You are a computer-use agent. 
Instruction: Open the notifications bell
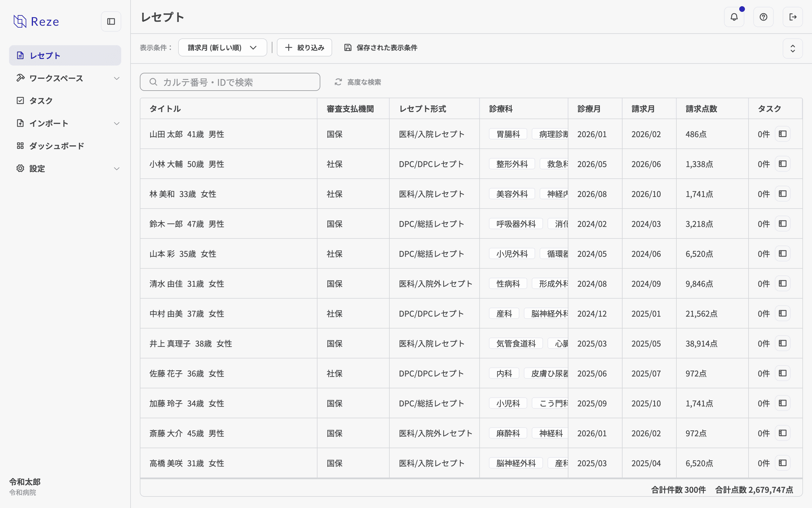click(734, 17)
